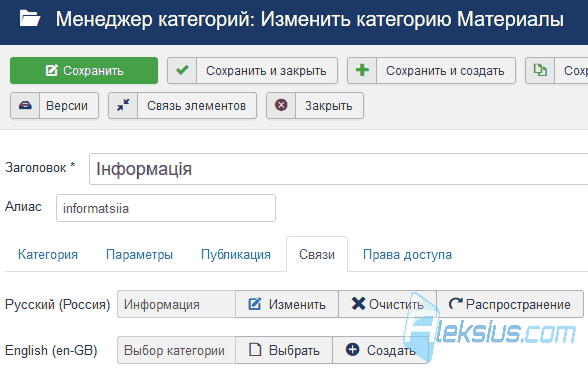Click the Русский (Россия) label
The image size is (588, 373).
coord(57,304)
